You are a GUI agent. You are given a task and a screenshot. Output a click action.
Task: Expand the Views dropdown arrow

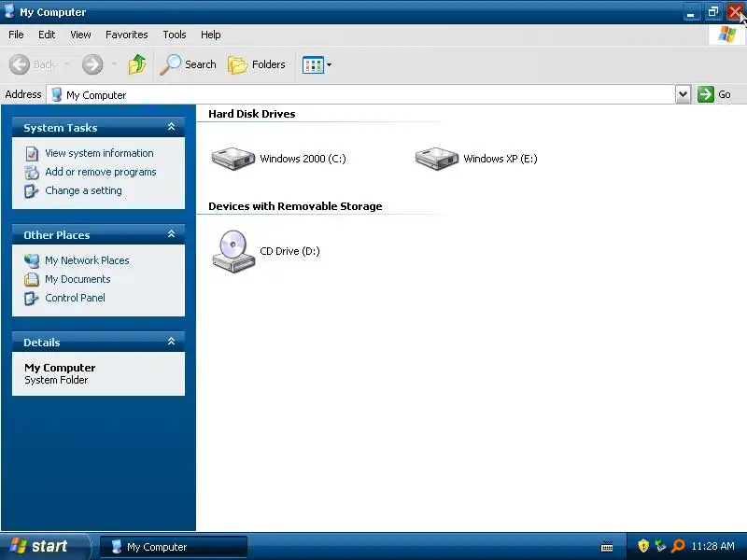click(330, 64)
